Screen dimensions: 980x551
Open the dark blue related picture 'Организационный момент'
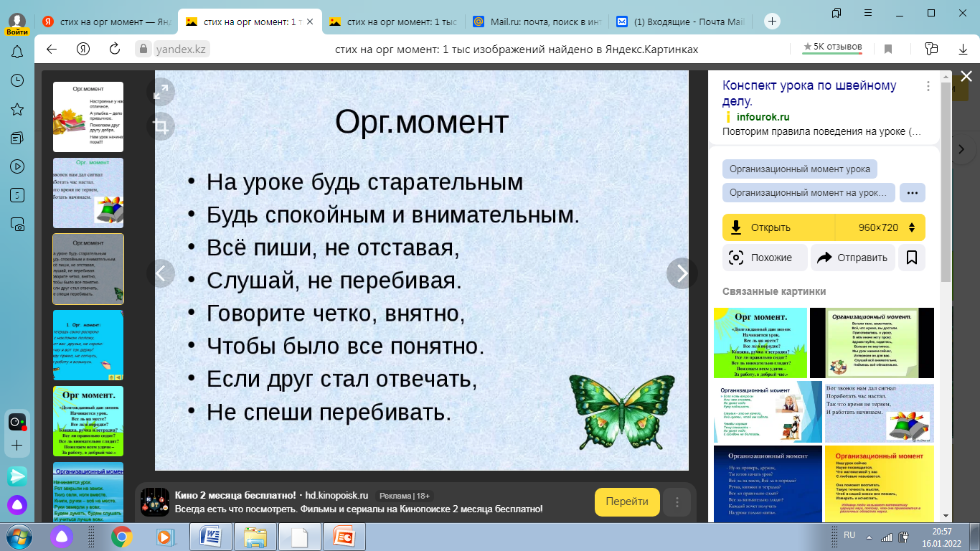pyautogui.click(x=768, y=484)
